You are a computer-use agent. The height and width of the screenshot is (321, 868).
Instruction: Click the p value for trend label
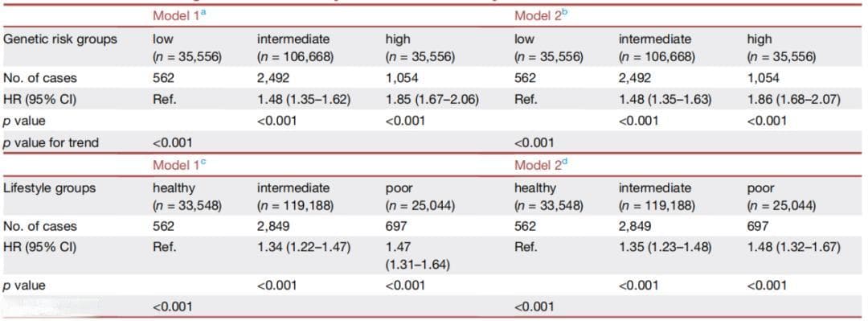[51, 143]
